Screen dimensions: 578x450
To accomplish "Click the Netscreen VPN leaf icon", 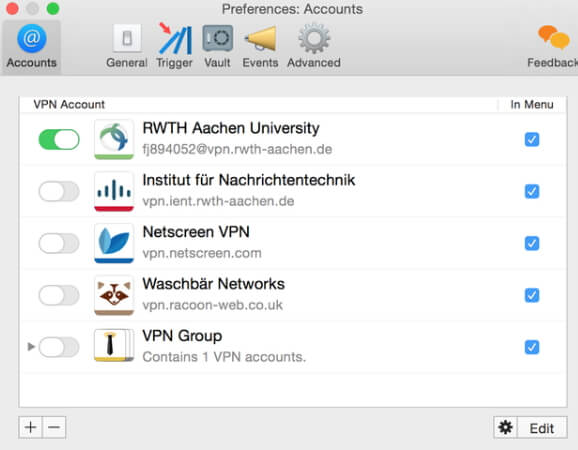I will coord(114,243).
